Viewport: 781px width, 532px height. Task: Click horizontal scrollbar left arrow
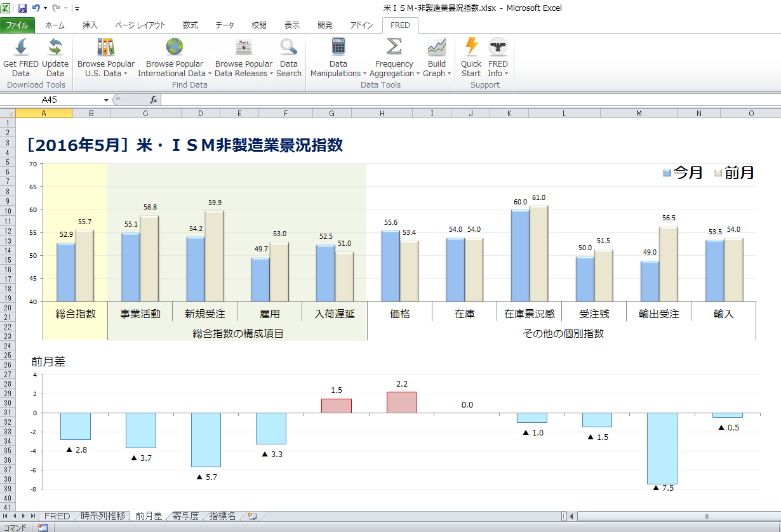click(x=571, y=516)
